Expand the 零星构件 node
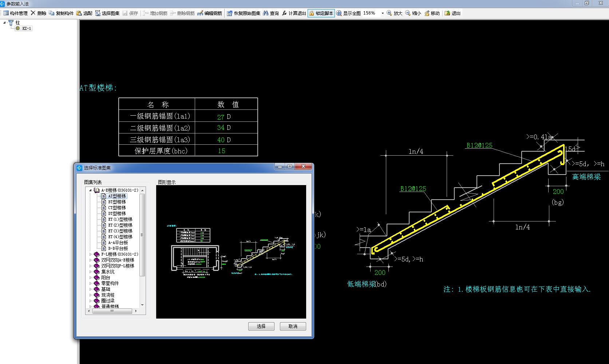 point(91,283)
